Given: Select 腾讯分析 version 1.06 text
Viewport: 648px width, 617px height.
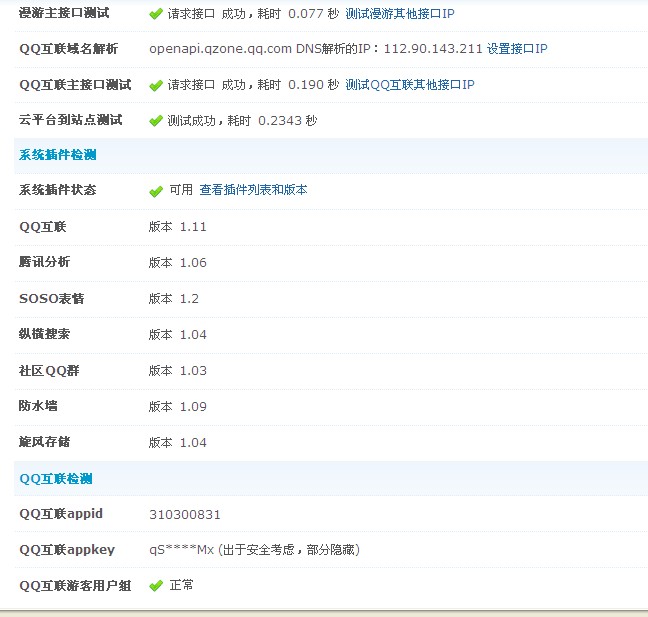Looking at the screenshot, I should 178,263.
